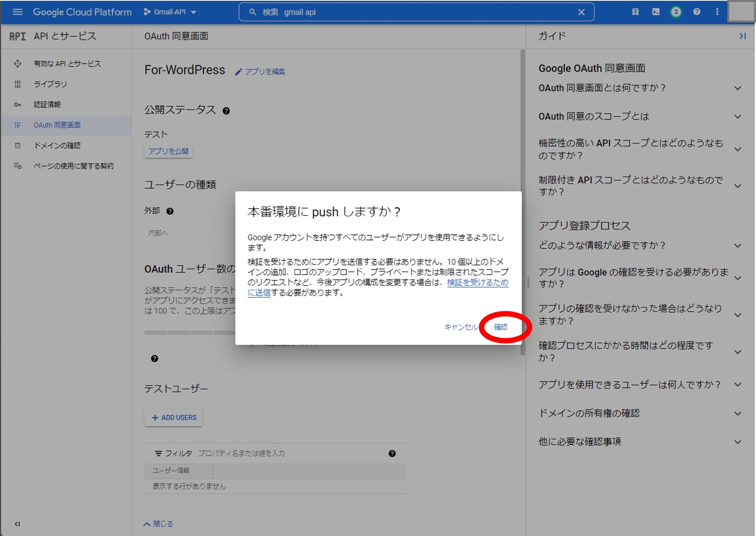Click the search box containing gmail api
The image size is (756, 536).
(416, 12)
